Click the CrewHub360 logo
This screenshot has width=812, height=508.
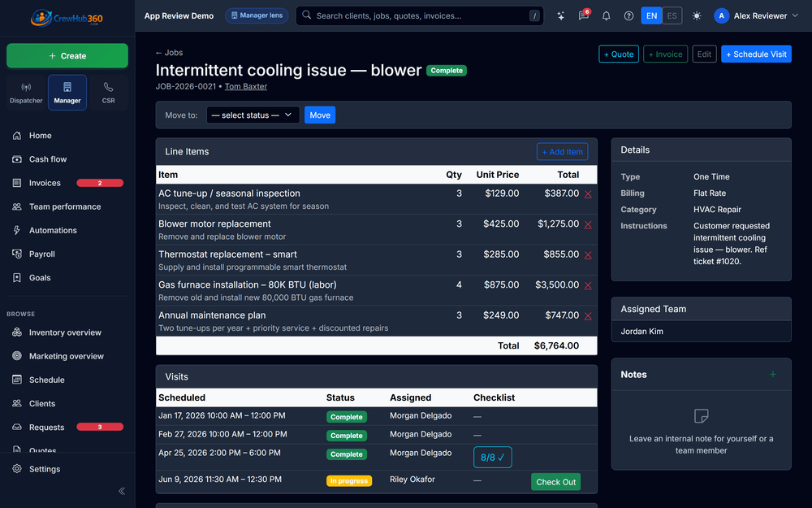pos(67,18)
